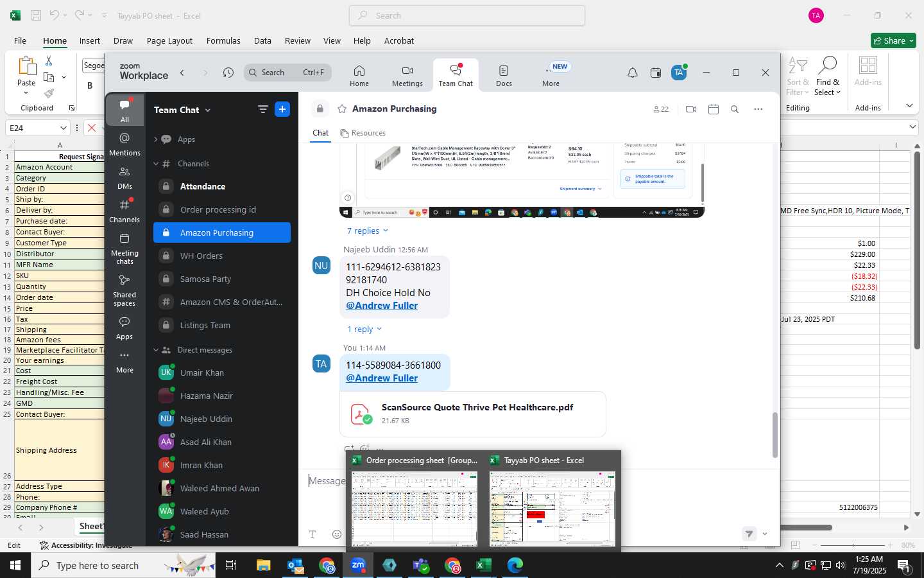
Task: Open the Acrobat tab in Excel
Action: point(399,40)
